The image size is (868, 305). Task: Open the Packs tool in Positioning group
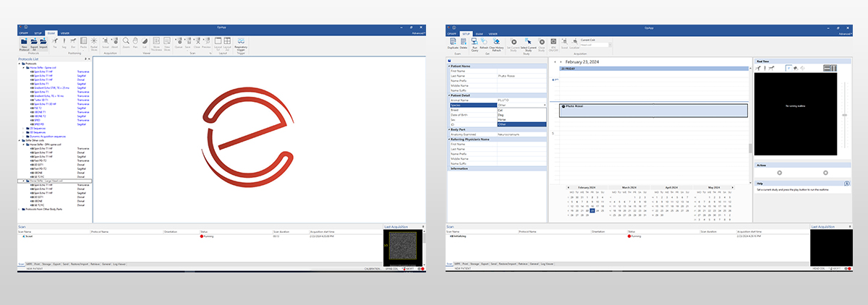[83, 42]
